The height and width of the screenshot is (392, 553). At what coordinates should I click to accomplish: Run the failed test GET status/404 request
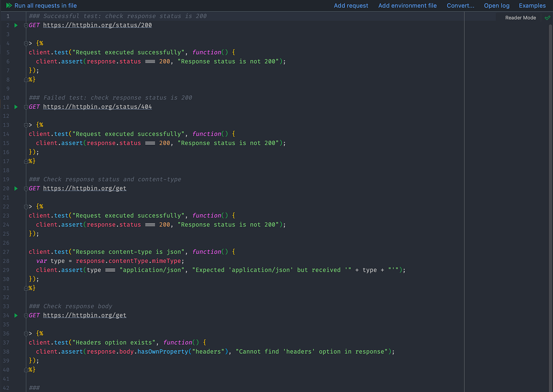click(x=16, y=107)
